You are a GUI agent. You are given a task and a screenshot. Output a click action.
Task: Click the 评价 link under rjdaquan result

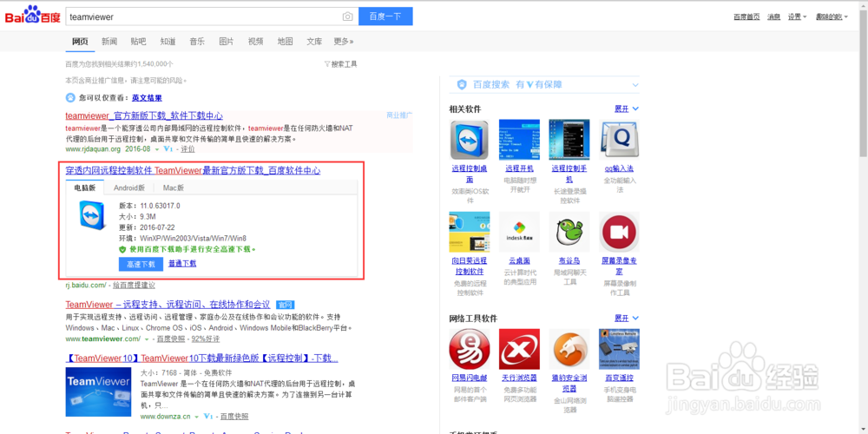pyautogui.click(x=187, y=149)
